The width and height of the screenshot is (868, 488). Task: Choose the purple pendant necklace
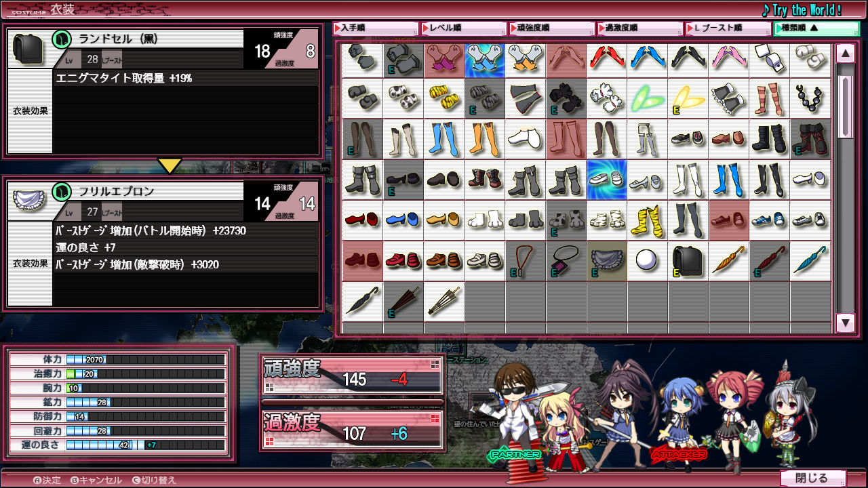tap(566, 261)
